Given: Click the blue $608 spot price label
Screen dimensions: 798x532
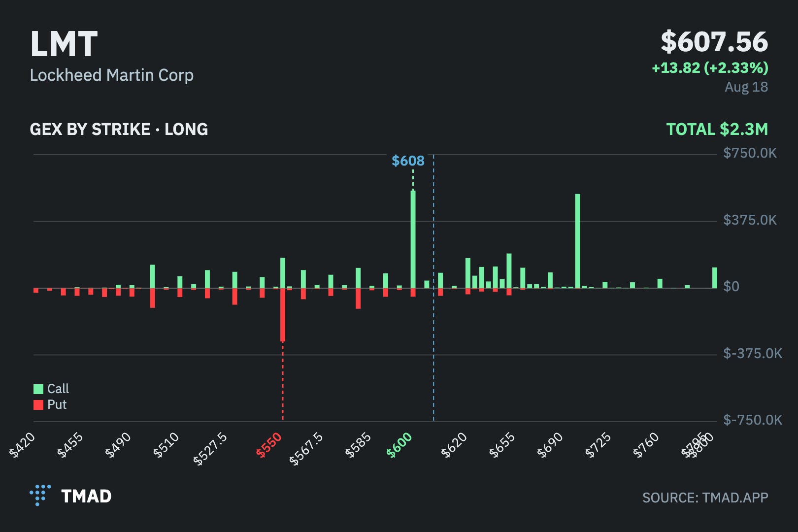Looking at the screenshot, I should [408, 161].
